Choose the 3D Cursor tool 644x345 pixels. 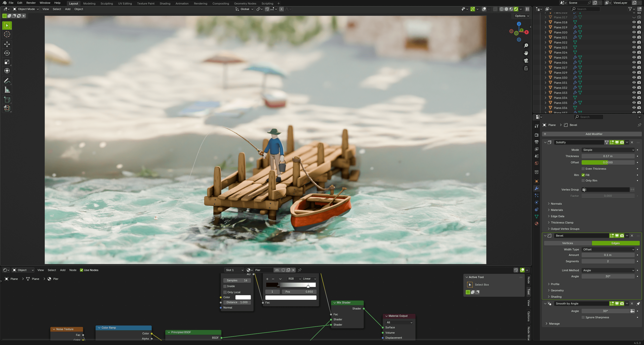7,34
